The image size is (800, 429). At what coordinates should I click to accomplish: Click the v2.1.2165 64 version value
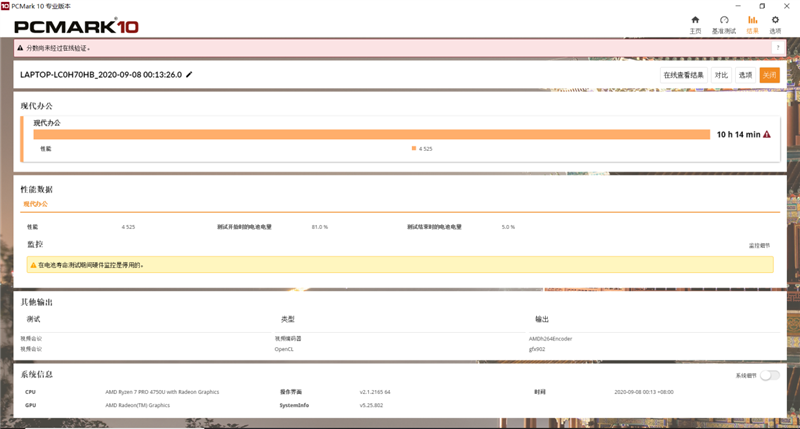pos(375,392)
